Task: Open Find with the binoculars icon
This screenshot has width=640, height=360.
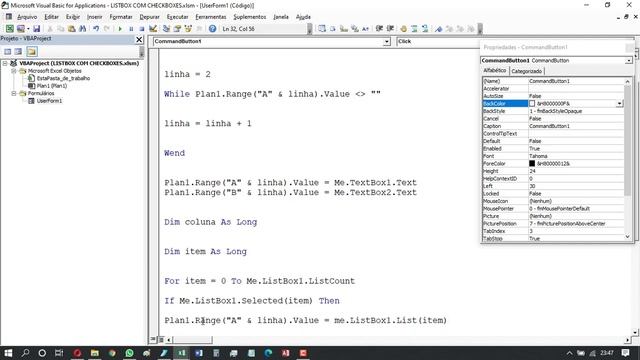Action: 82,29
